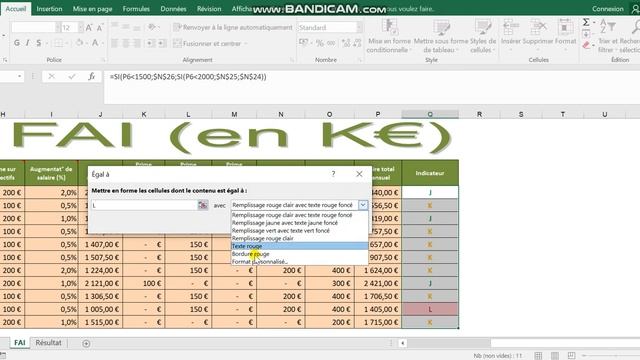The height and width of the screenshot is (360, 640).
Task: Click the AutoSum sigma icon
Action: (586, 22)
